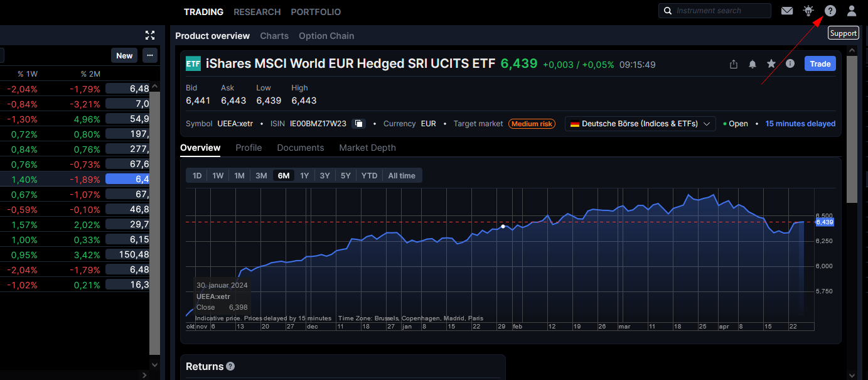The image size is (868, 380).
Task: Click the share icon beside the bell
Action: click(733, 64)
